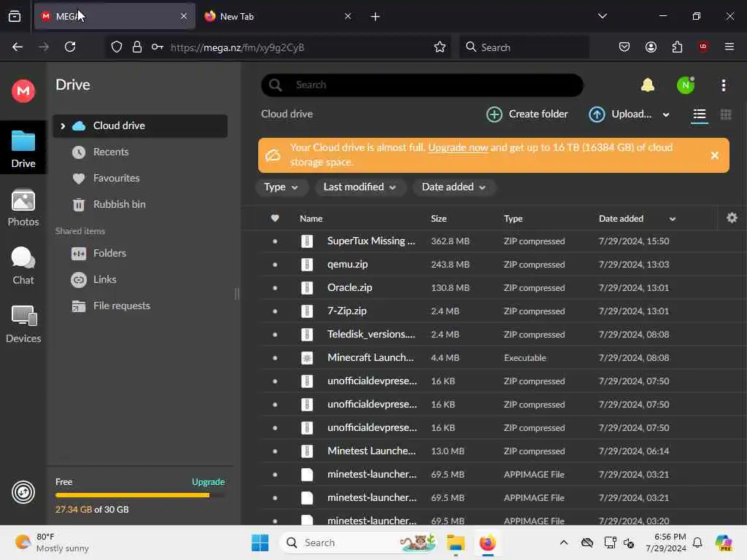Sort by the Name column header

311,219
